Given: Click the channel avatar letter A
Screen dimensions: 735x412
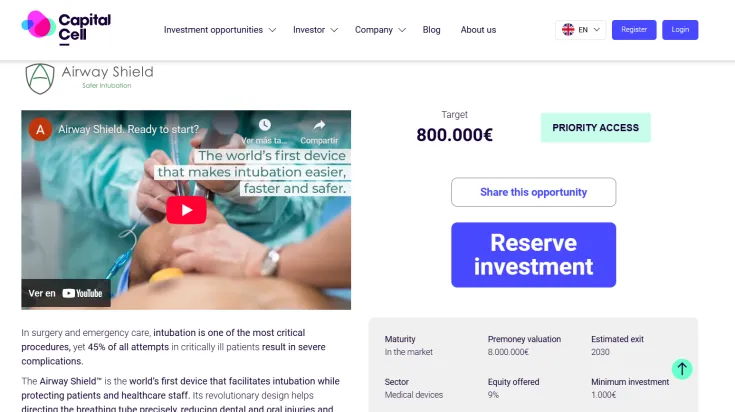Looking at the screenshot, I should tap(40, 129).
